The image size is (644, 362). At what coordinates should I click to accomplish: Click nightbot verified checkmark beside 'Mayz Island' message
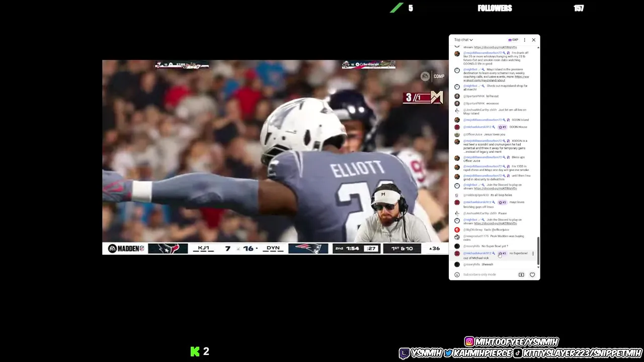pos(479,69)
